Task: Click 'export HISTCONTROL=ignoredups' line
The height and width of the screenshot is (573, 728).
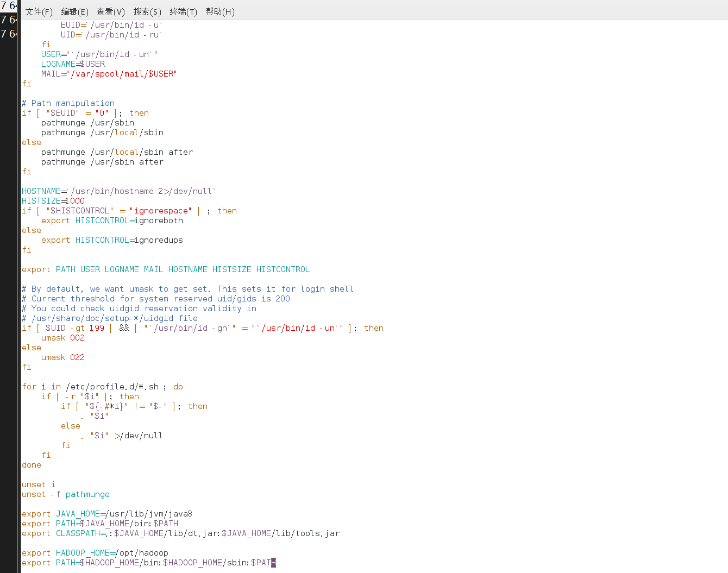Action: (112, 240)
